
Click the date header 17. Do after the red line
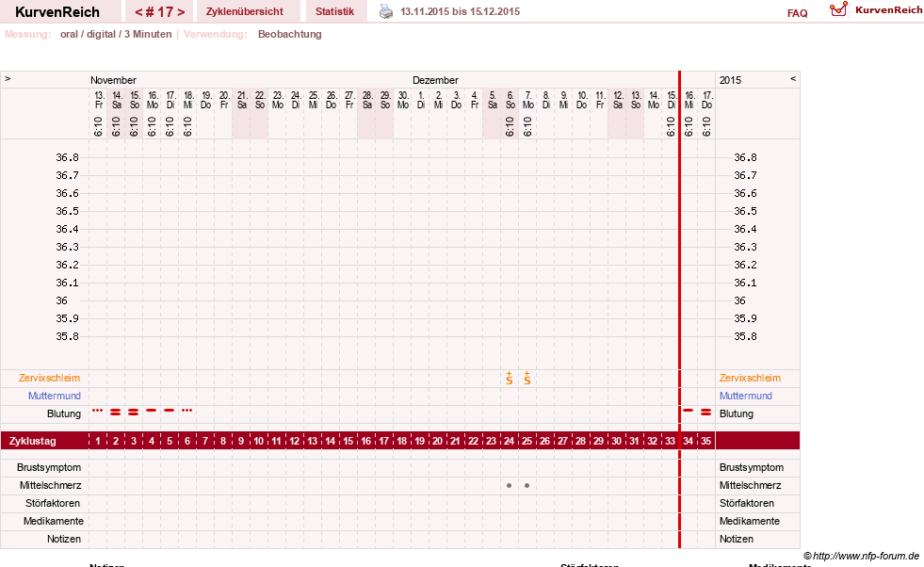707,100
